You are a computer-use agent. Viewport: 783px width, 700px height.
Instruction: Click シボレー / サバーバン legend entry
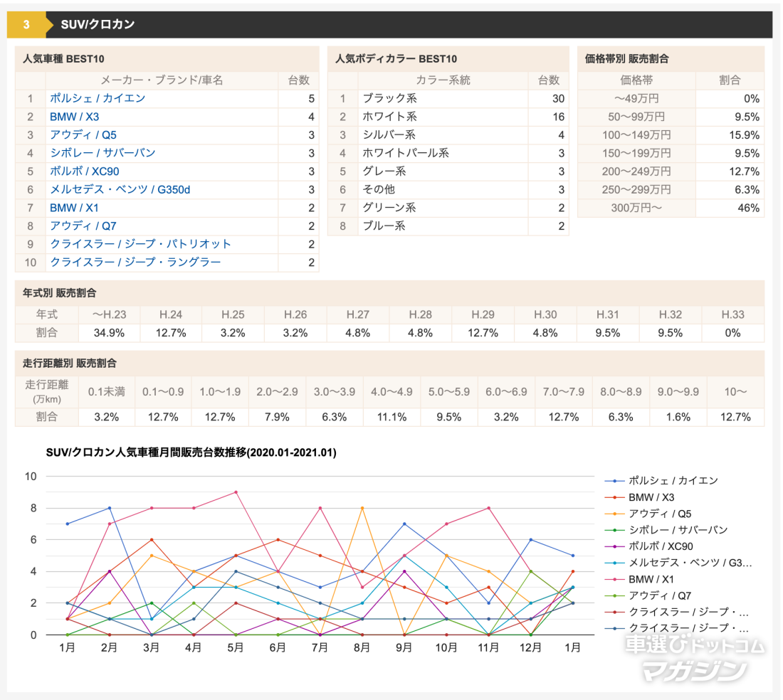(666, 530)
